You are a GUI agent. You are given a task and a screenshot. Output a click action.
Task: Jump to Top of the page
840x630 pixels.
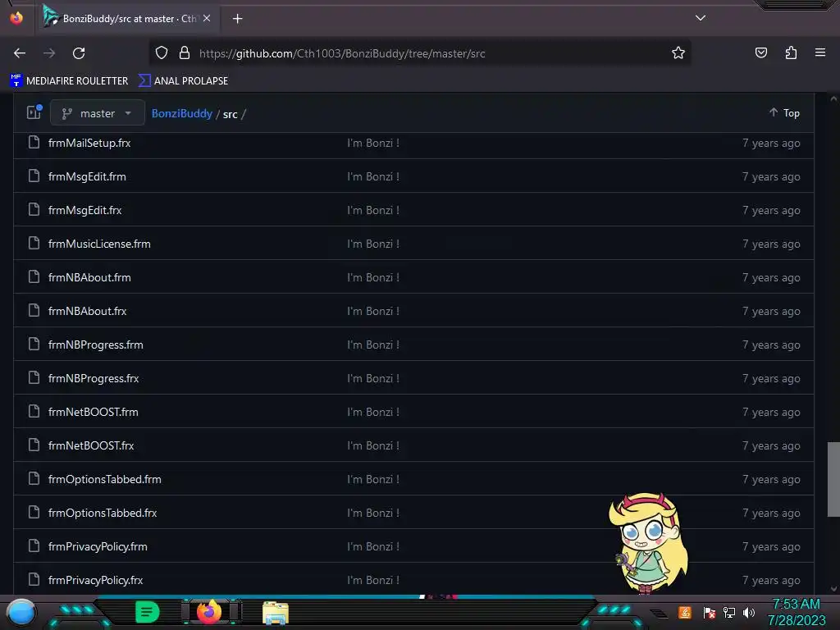[x=784, y=113]
